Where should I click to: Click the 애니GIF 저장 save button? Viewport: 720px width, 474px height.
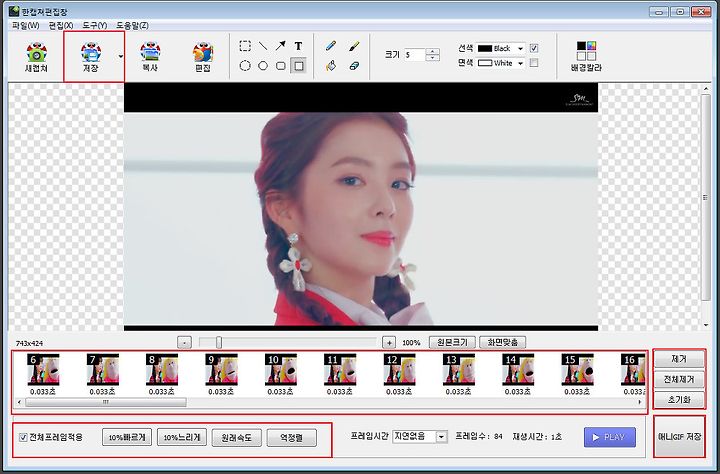[x=679, y=437]
